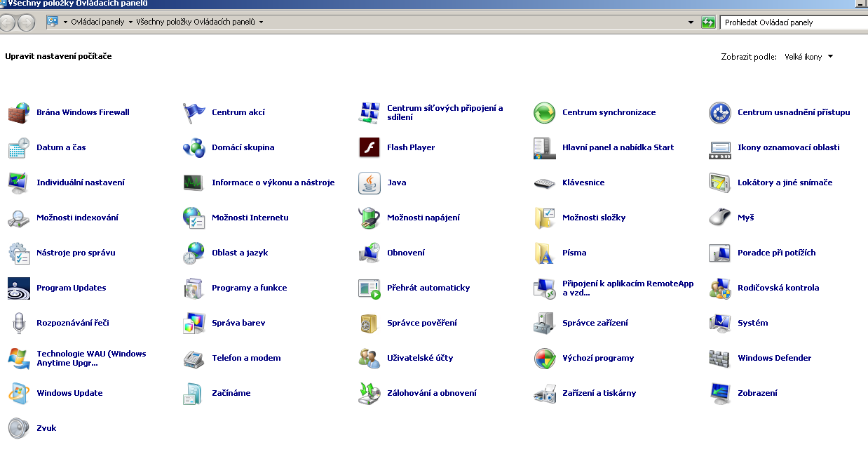868x466 pixels.
Task: Open Připojení k aplikacím RemoteApp link
Action: click(628, 288)
